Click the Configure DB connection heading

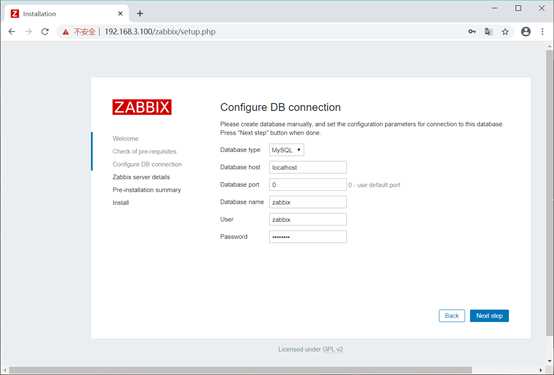[280, 107]
